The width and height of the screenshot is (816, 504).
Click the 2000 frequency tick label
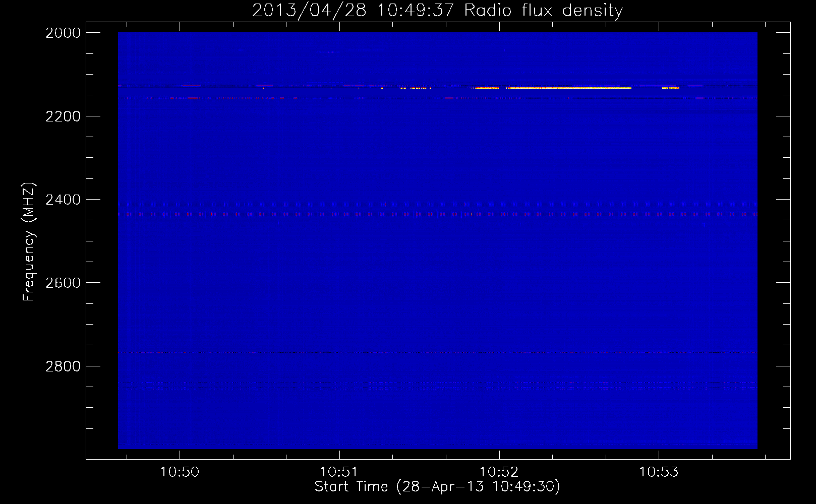tap(63, 33)
